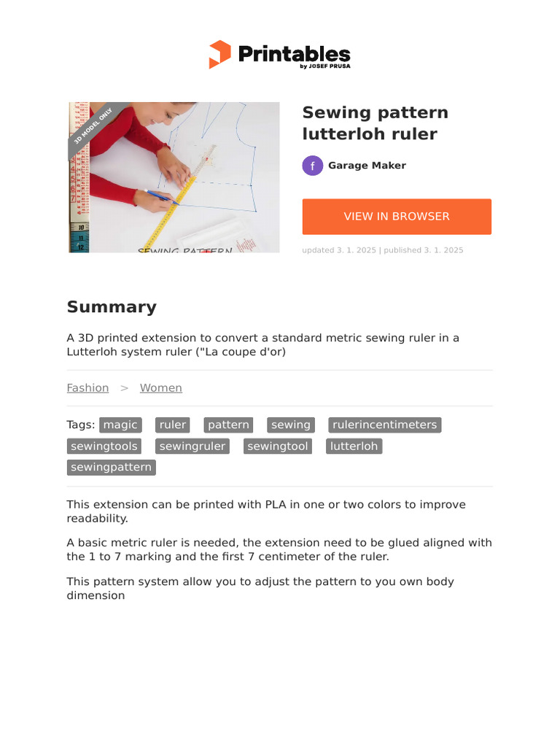The height and width of the screenshot is (747, 560).
Task: Select the magic tag
Action: 120,425
